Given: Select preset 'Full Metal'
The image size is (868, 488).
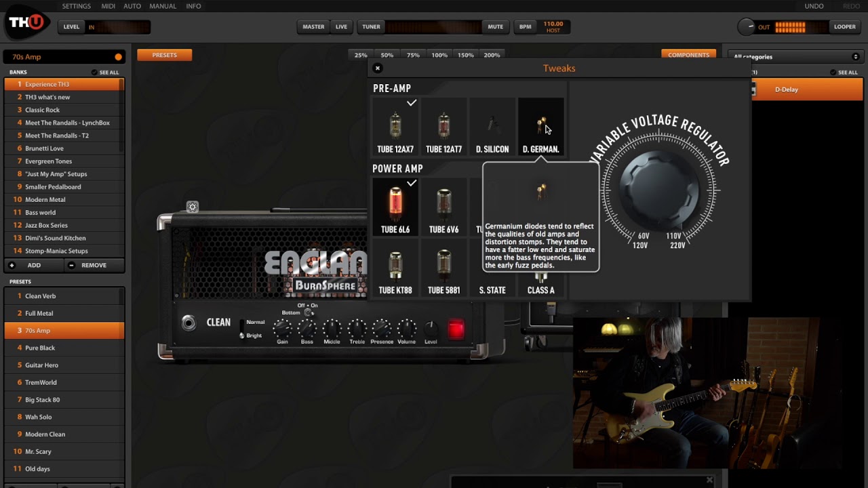Looking at the screenshot, I should coord(62,313).
